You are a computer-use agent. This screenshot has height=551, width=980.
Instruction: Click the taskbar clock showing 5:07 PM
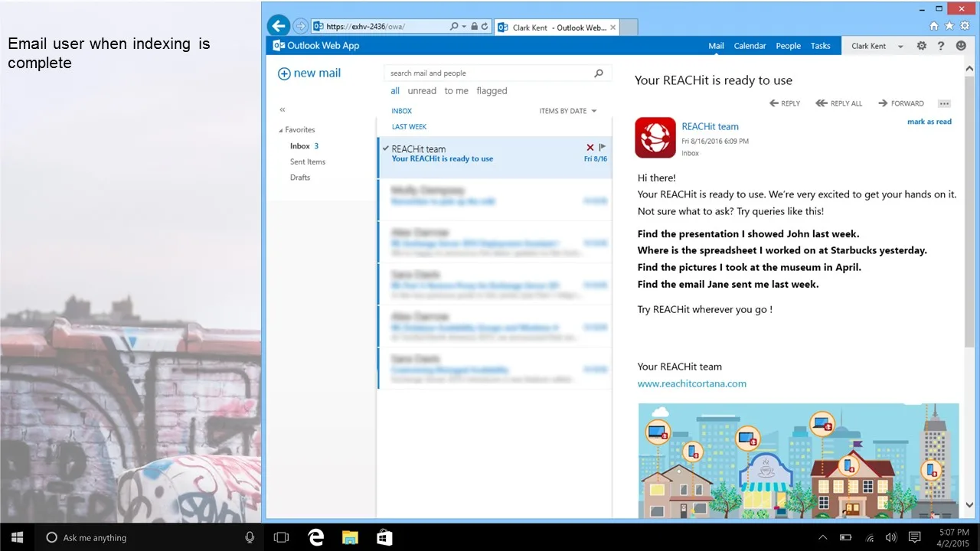point(952,537)
